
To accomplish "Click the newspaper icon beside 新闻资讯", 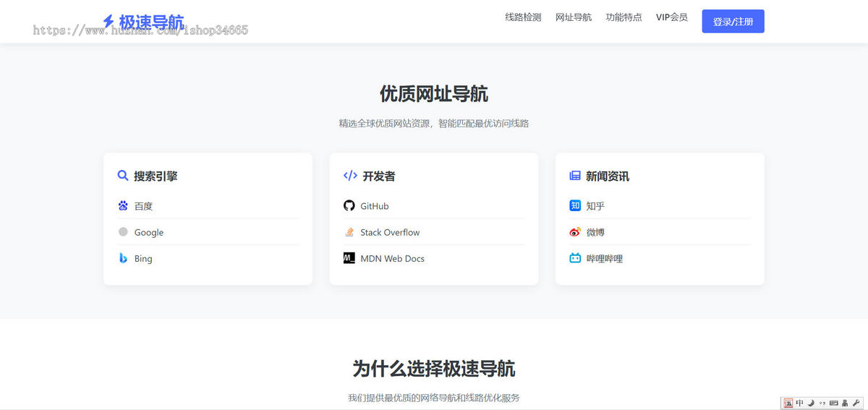I will [x=575, y=176].
